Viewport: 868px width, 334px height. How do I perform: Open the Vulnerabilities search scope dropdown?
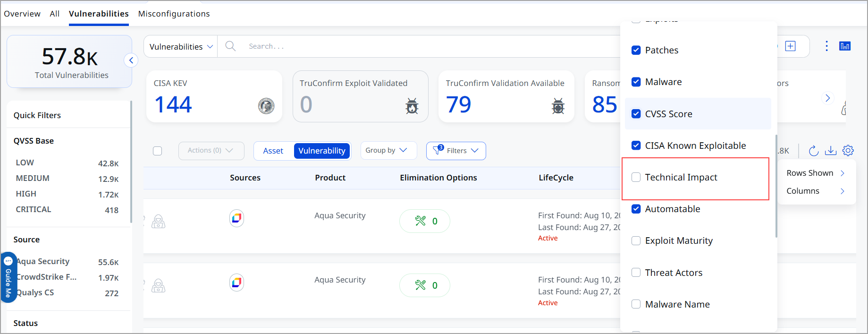(x=181, y=46)
